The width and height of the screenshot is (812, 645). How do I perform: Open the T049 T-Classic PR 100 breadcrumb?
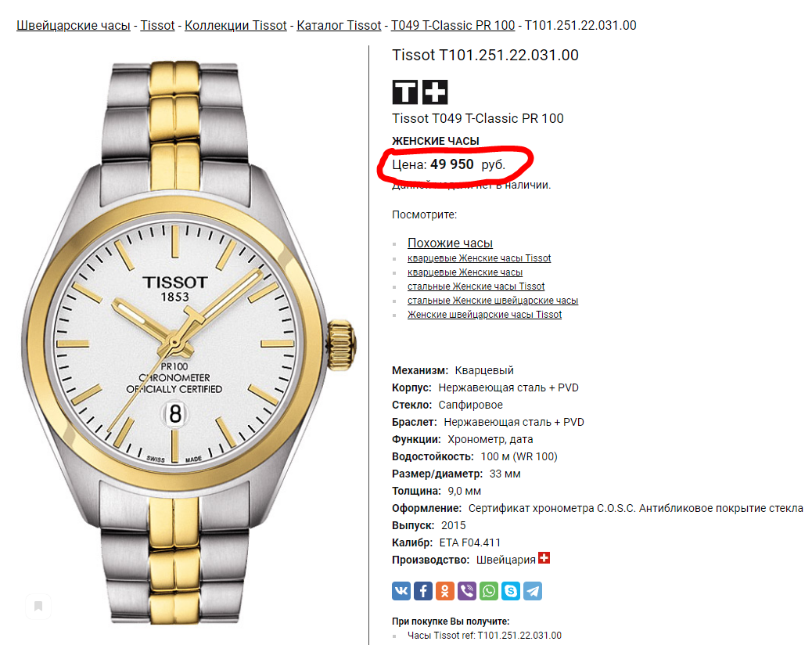[453, 25]
